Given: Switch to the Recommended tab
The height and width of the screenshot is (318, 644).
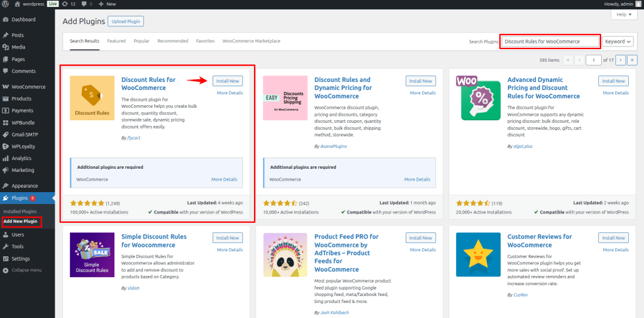Looking at the screenshot, I should click(x=172, y=41).
